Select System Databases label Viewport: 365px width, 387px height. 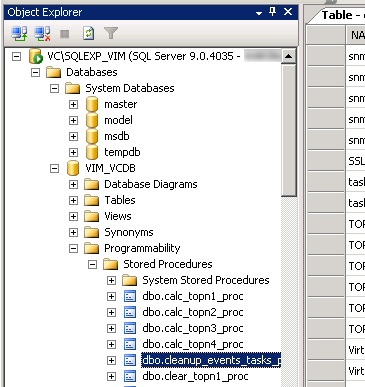click(130, 88)
